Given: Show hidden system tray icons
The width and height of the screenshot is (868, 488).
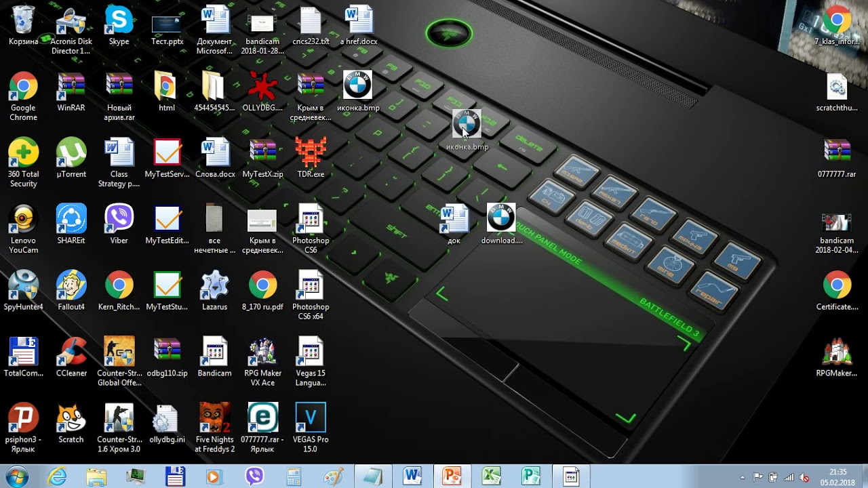Looking at the screenshot, I should pos(743,477).
